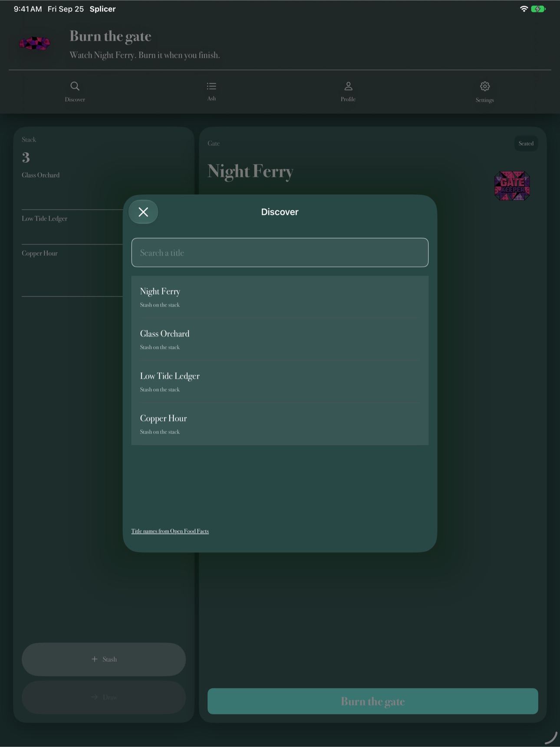Image resolution: width=560 pixels, height=747 pixels.
Task: Focus the Search a title field
Action: 280,253
